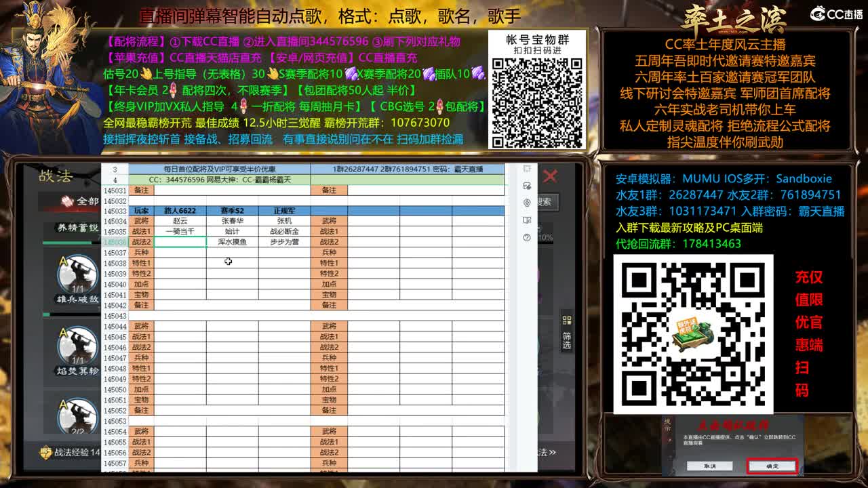Click cell containing 赵云
The image size is (868, 488).
tap(180, 221)
